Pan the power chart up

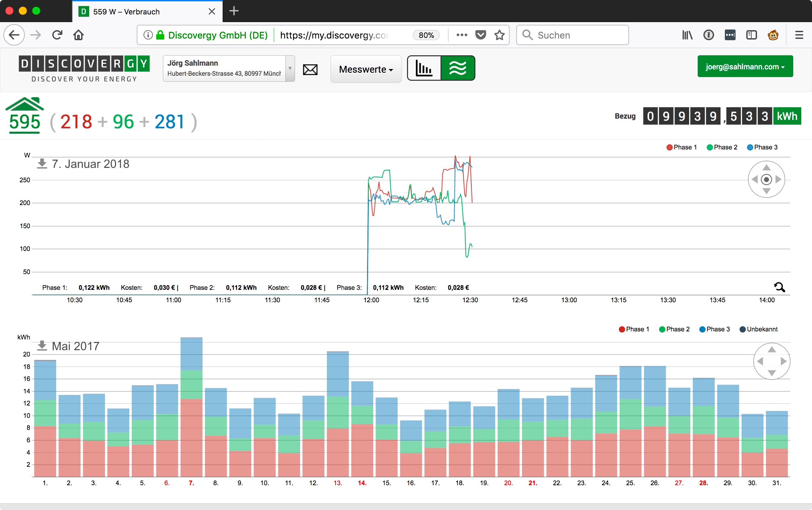(766, 168)
